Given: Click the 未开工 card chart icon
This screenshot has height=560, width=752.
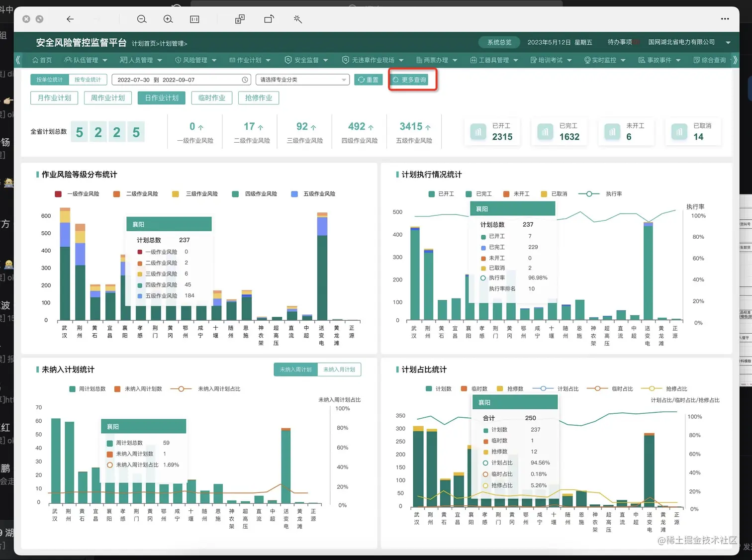Looking at the screenshot, I should coord(612,132).
